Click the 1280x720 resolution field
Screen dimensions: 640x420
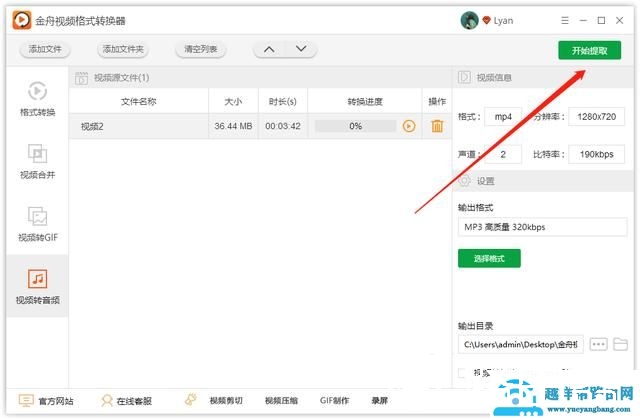596,117
